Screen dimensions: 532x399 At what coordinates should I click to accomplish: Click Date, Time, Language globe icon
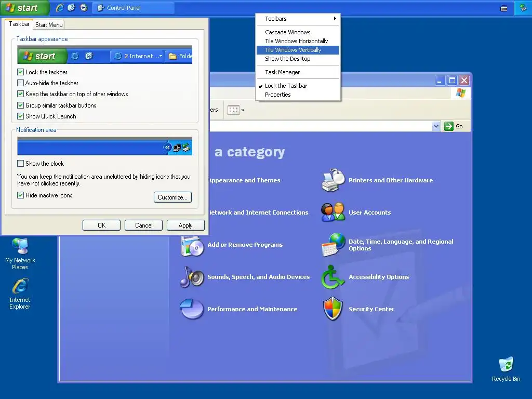[333, 245]
